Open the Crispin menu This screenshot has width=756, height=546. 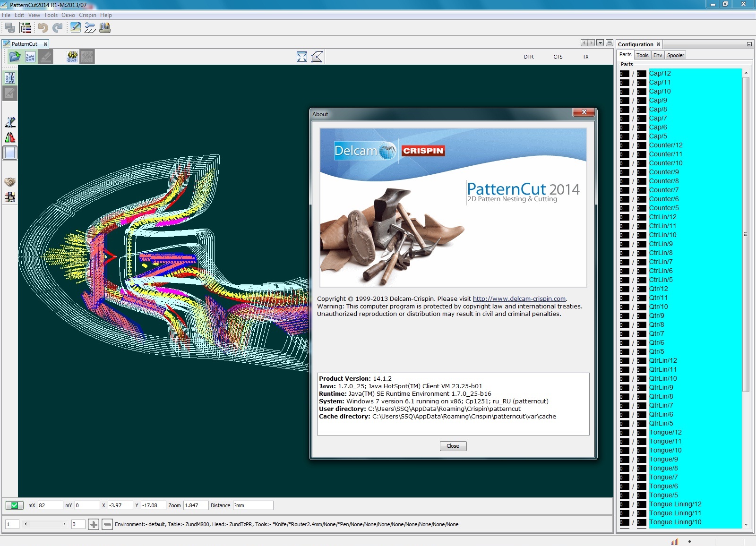[x=87, y=15]
